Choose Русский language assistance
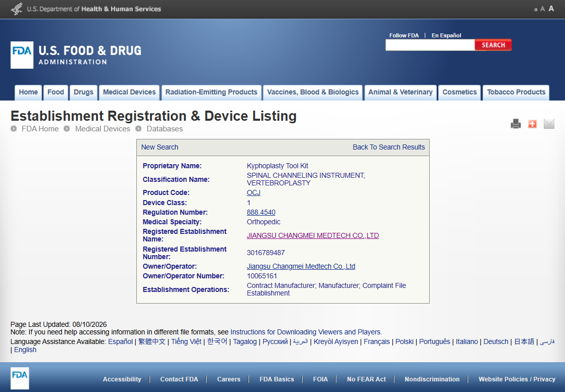The width and height of the screenshot is (565, 392). click(x=275, y=341)
